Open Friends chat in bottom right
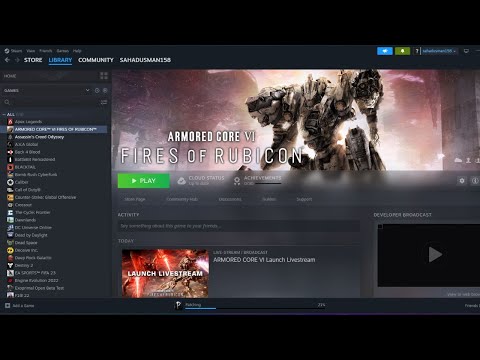480x360 pixels. [472, 306]
